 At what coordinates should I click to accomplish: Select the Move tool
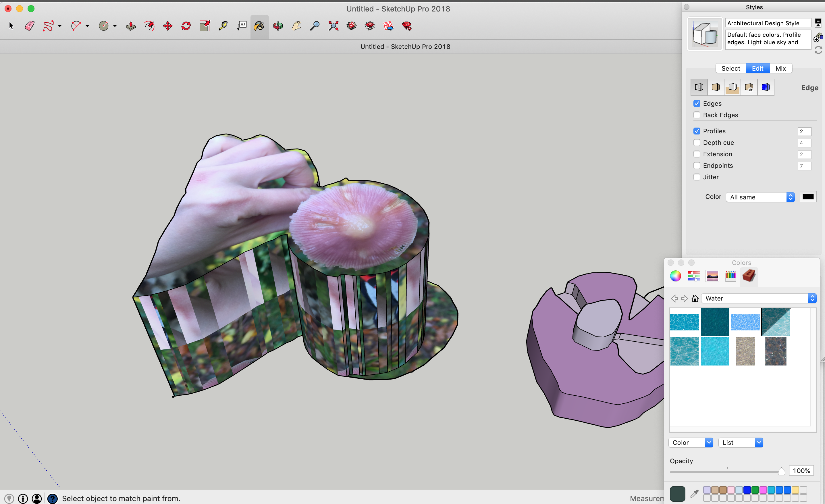pos(168,26)
